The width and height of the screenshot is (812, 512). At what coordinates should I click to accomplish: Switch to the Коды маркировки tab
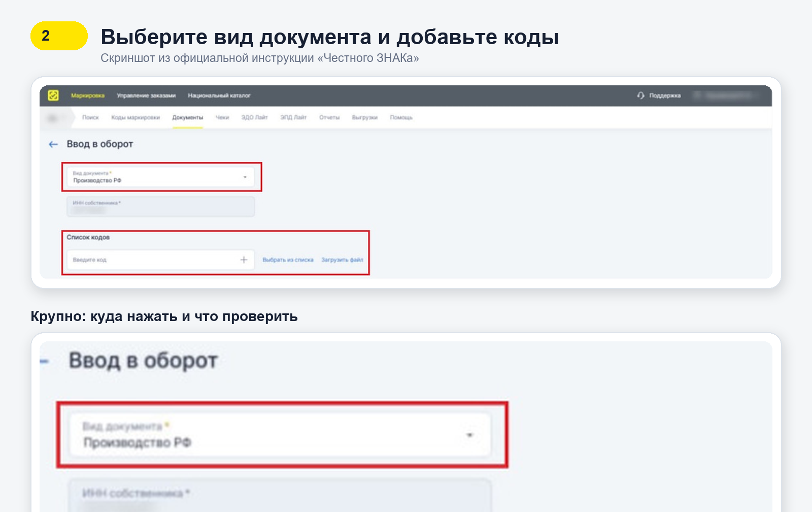coord(136,117)
